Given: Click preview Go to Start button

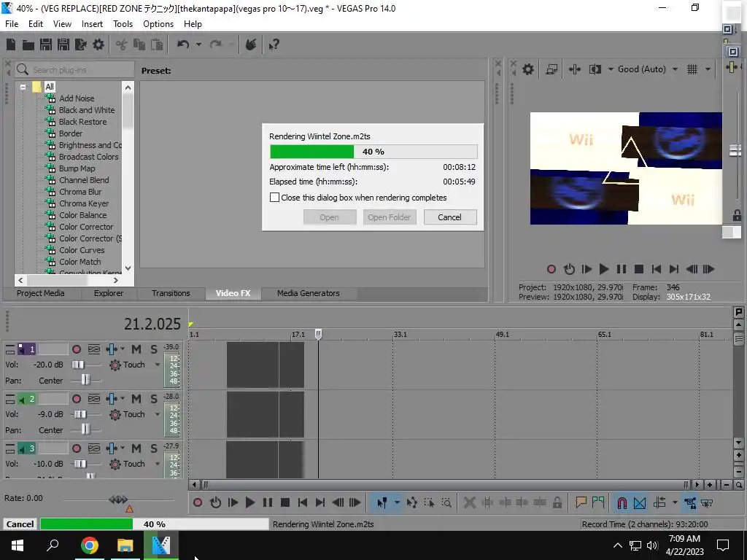Looking at the screenshot, I should pos(656,269).
